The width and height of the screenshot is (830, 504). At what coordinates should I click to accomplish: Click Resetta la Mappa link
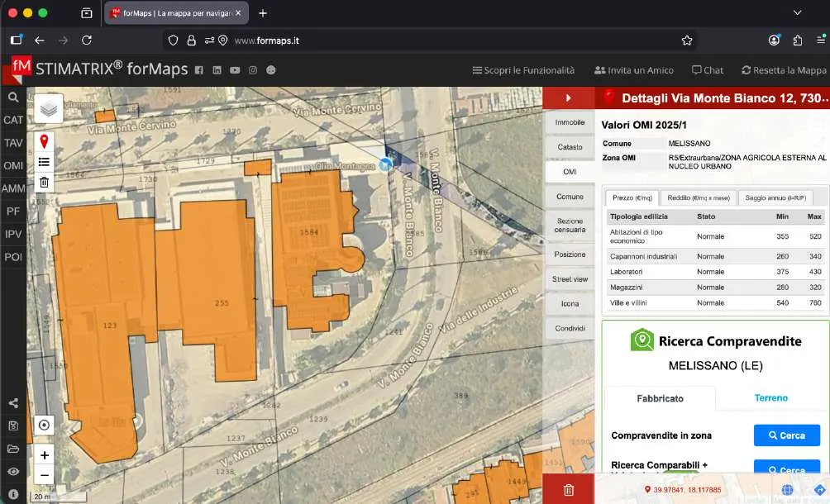[784, 69]
